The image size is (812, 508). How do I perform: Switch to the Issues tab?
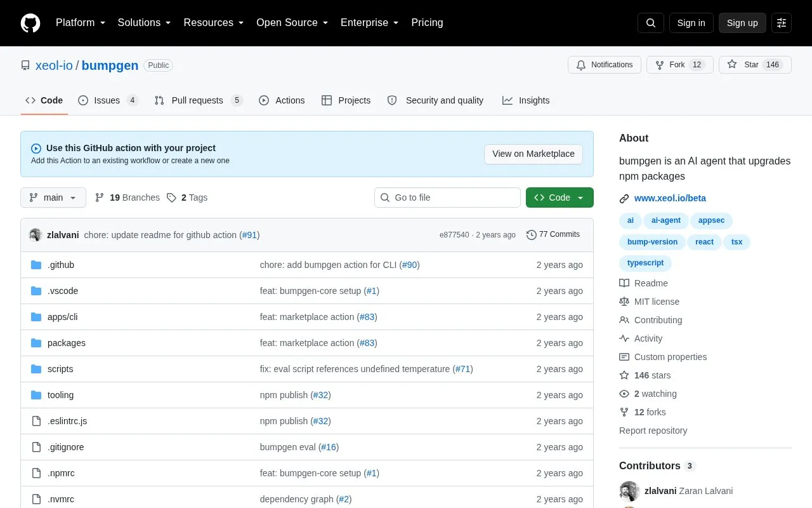tap(108, 100)
